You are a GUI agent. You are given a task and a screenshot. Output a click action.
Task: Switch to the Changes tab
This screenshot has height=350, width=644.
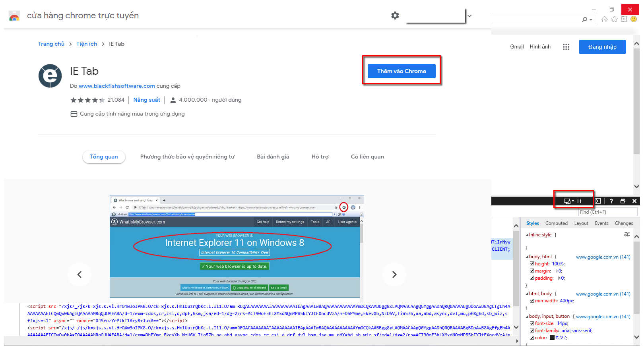coord(624,223)
